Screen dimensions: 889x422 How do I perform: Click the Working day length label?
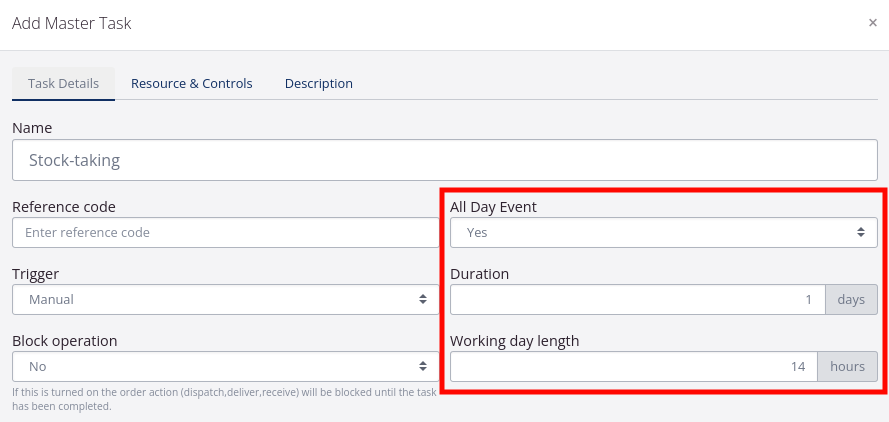[514, 341]
